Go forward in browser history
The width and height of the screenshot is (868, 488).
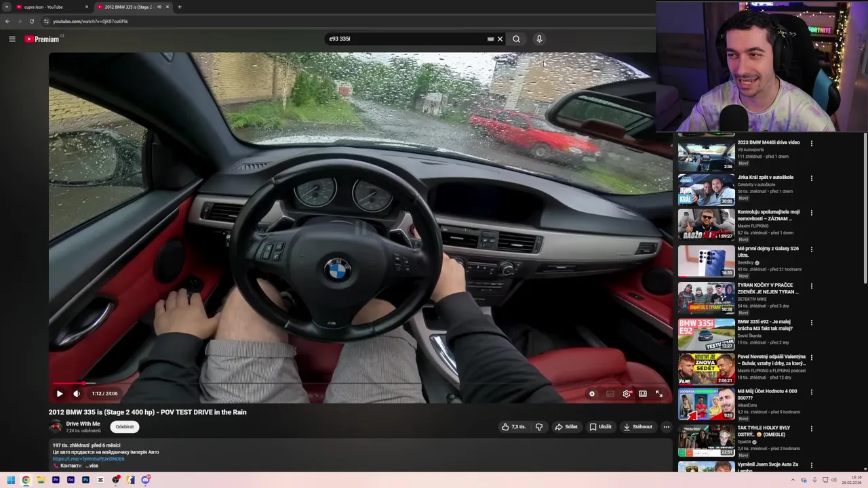click(19, 21)
